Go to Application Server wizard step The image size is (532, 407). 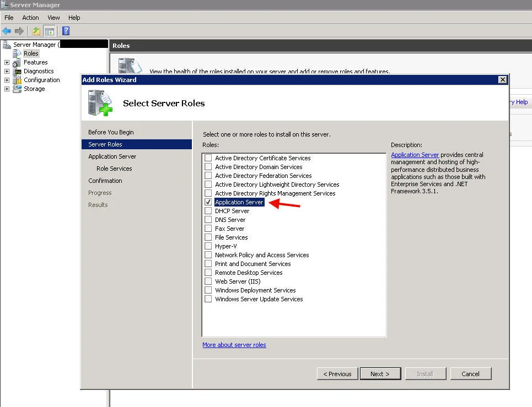click(x=112, y=156)
